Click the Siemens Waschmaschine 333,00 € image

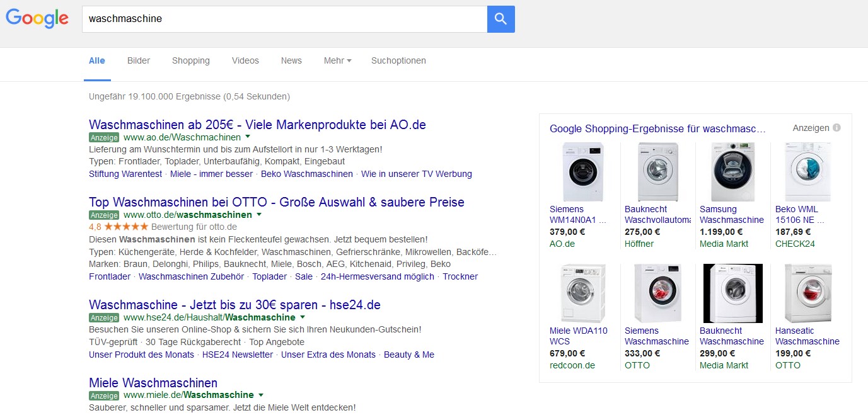coord(658,293)
